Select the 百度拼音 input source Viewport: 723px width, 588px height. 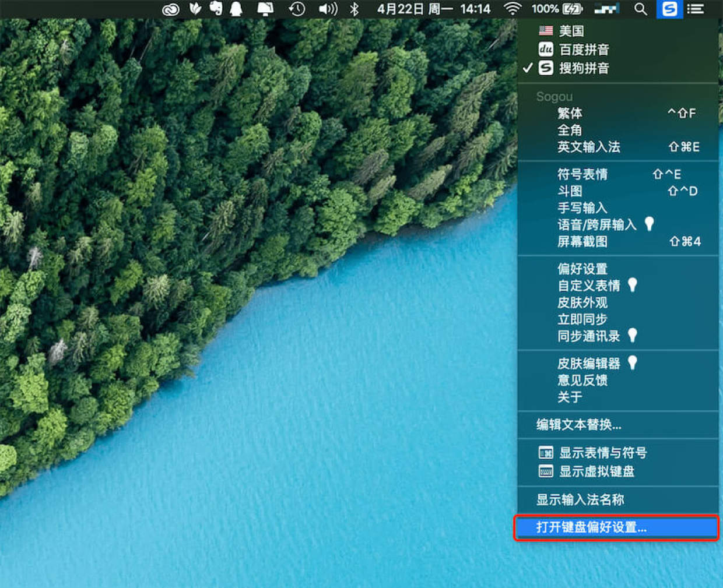tap(618, 50)
